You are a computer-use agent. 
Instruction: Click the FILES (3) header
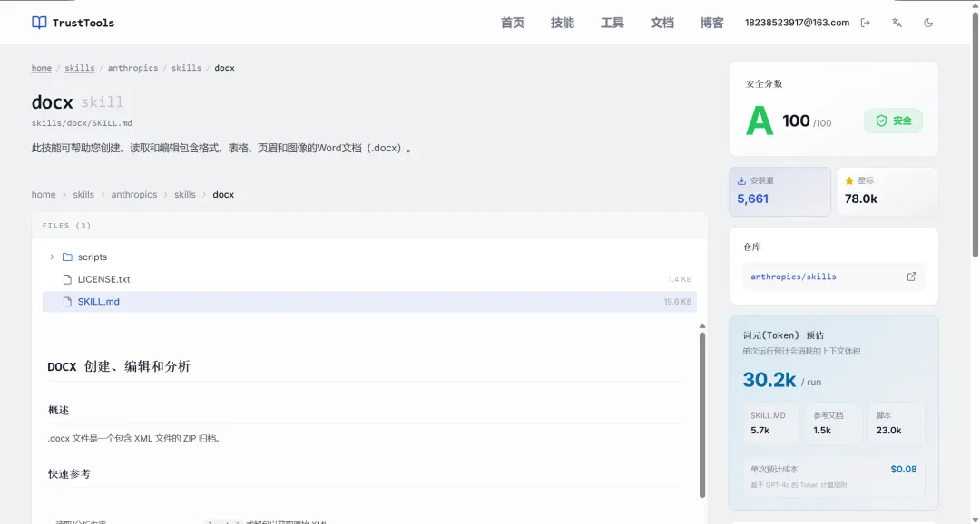pyautogui.click(x=67, y=226)
